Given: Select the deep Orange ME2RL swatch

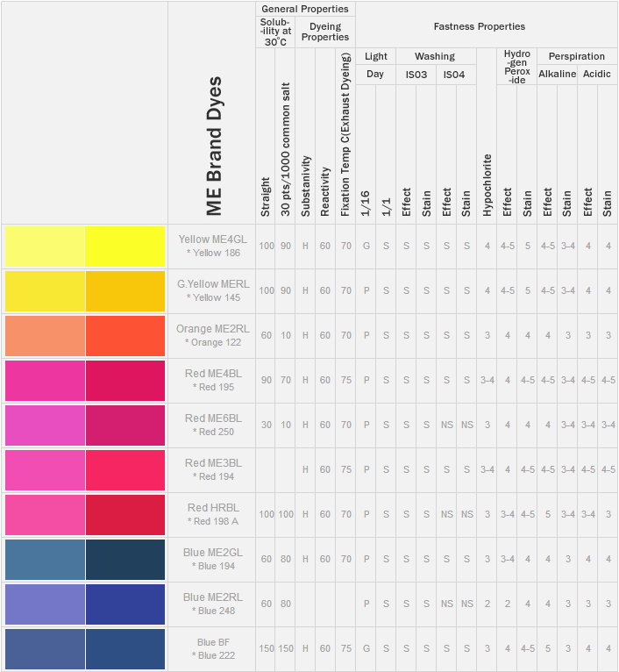Looking at the screenshot, I should point(125,336).
